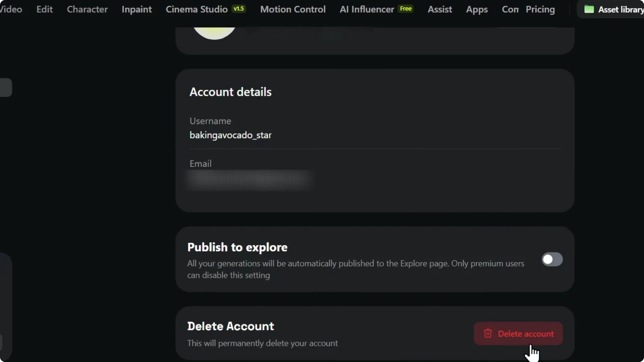
Task: Click the trash icon inside Delete account button
Action: [488, 334]
